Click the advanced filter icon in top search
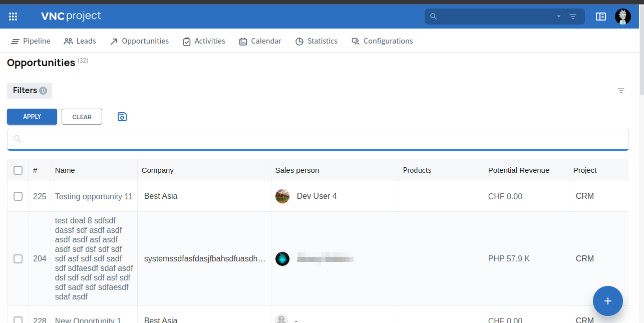644x323 pixels. pos(573,17)
